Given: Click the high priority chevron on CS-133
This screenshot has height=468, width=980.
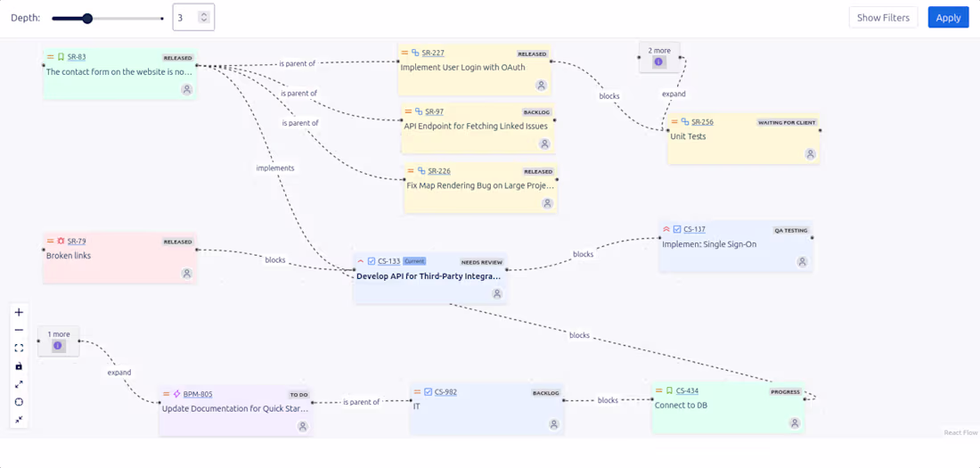Looking at the screenshot, I should [361, 261].
